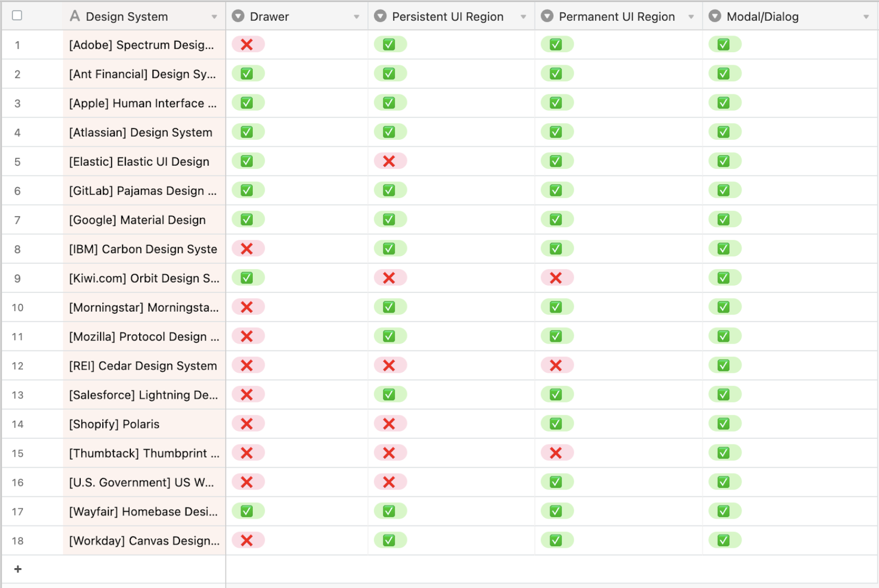Click the red X in Morningstar Drawer cell
The height and width of the screenshot is (588, 879).
click(x=247, y=307)
